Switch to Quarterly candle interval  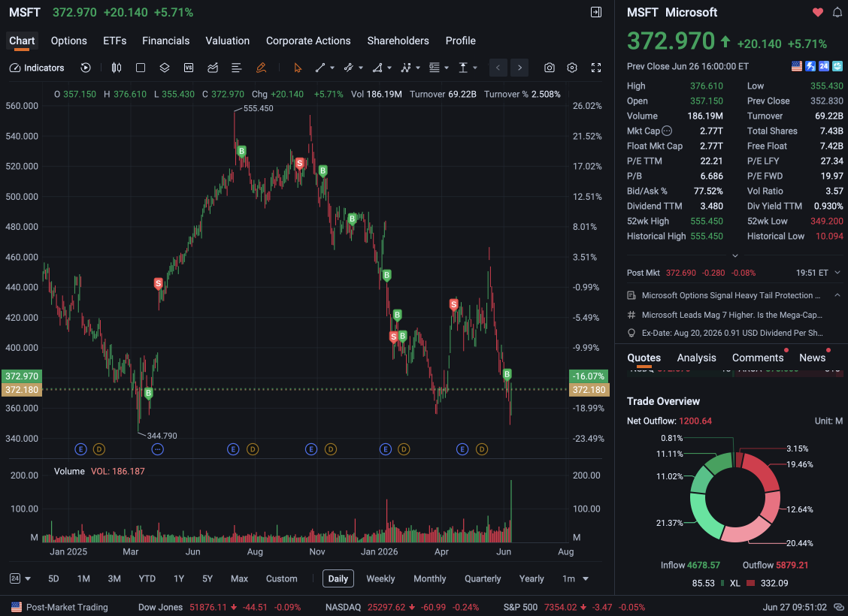[x=483, y=578]
